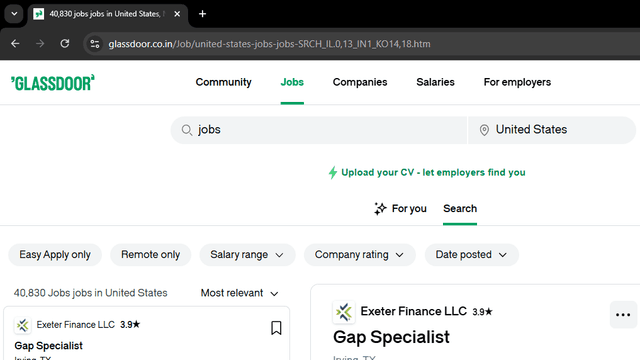Viewport: 640px width, 360px height.
Task: Click the lightning bolt icon near Upload your CV
Action: [333, 173]
